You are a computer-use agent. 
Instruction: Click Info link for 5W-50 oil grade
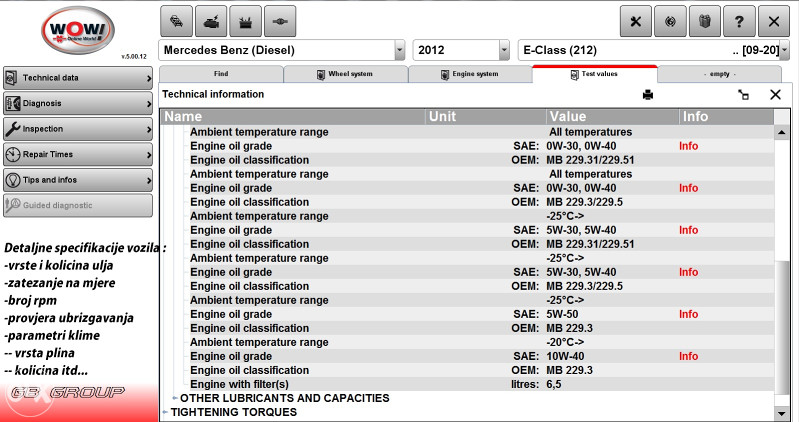688,314
